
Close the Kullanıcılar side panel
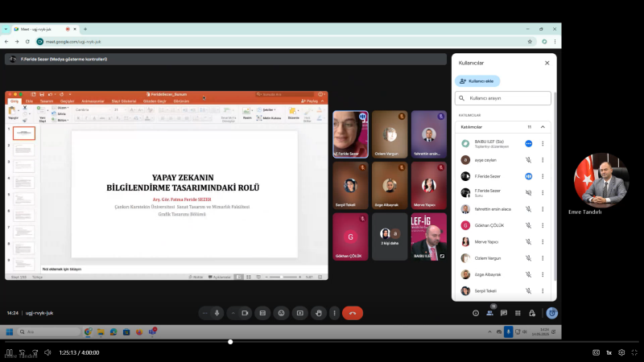click(547, 62)
